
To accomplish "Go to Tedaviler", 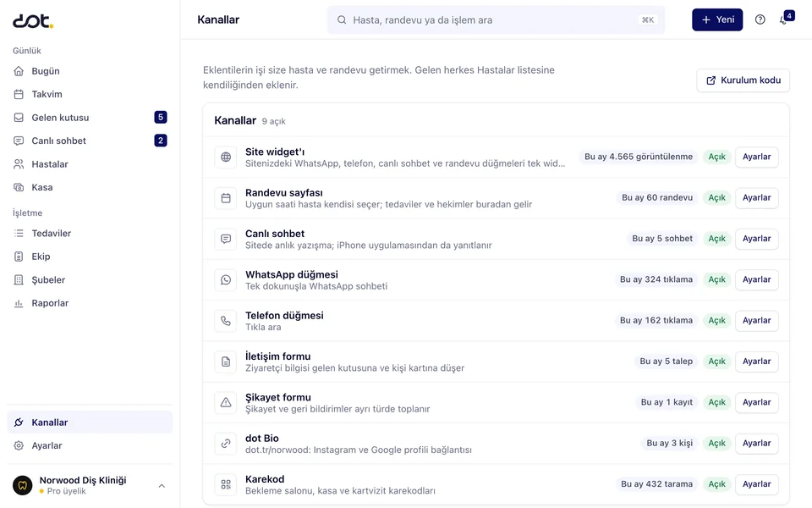I will [90, 234].
